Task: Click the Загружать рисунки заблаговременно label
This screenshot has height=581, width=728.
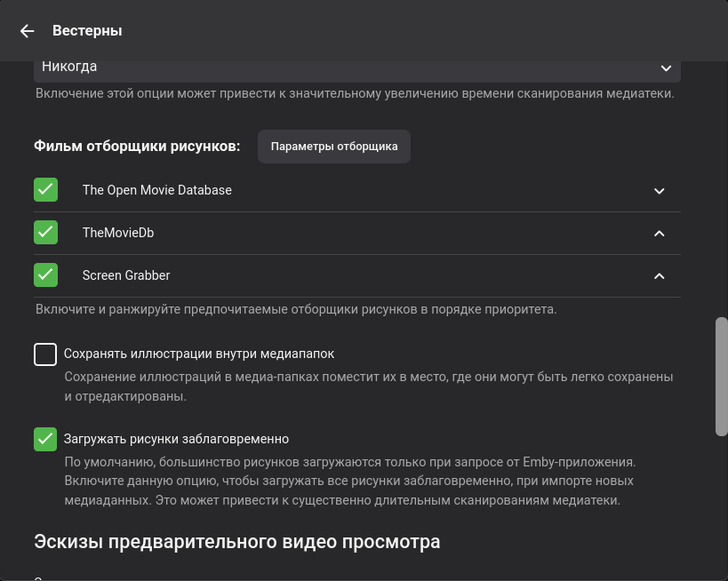Action: click(x=176, y=439)
